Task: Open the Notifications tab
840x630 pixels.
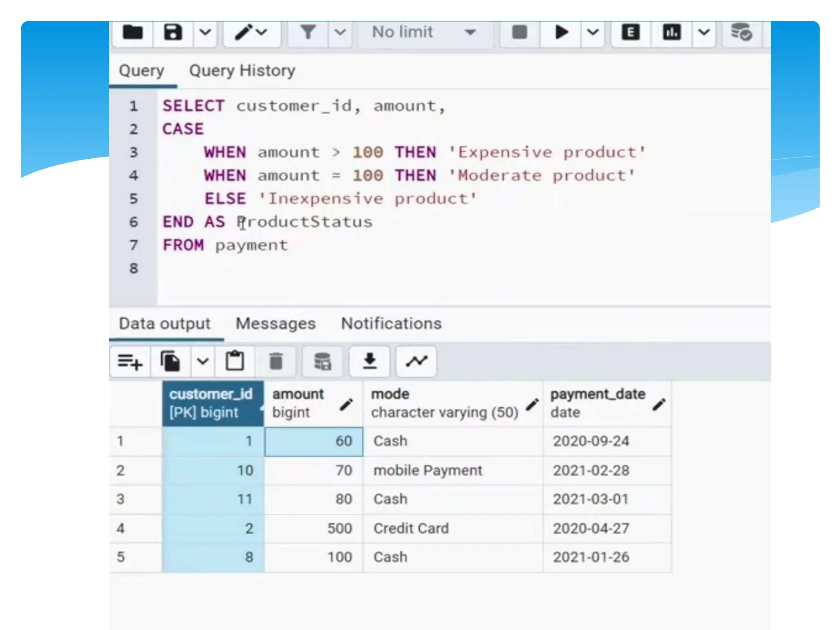Action: [x=391, y=324]
